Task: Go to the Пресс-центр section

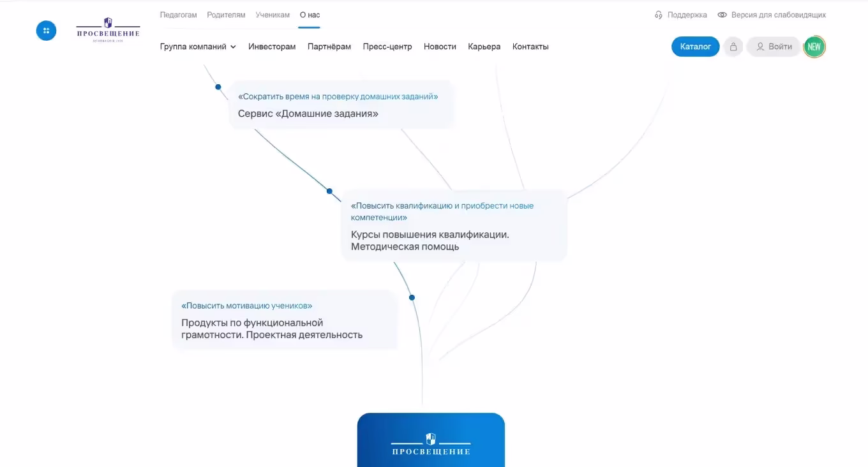Action: coord(387,47)
